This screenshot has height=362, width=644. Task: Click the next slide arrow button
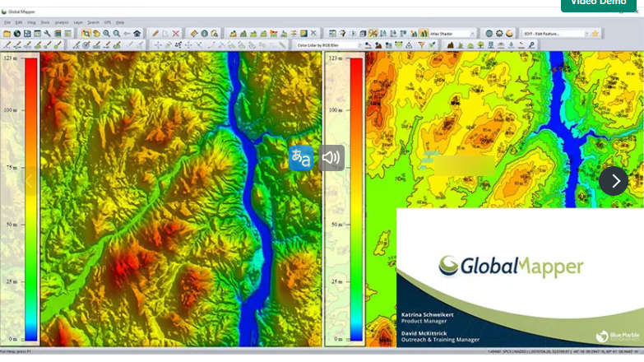pos(614,181)
